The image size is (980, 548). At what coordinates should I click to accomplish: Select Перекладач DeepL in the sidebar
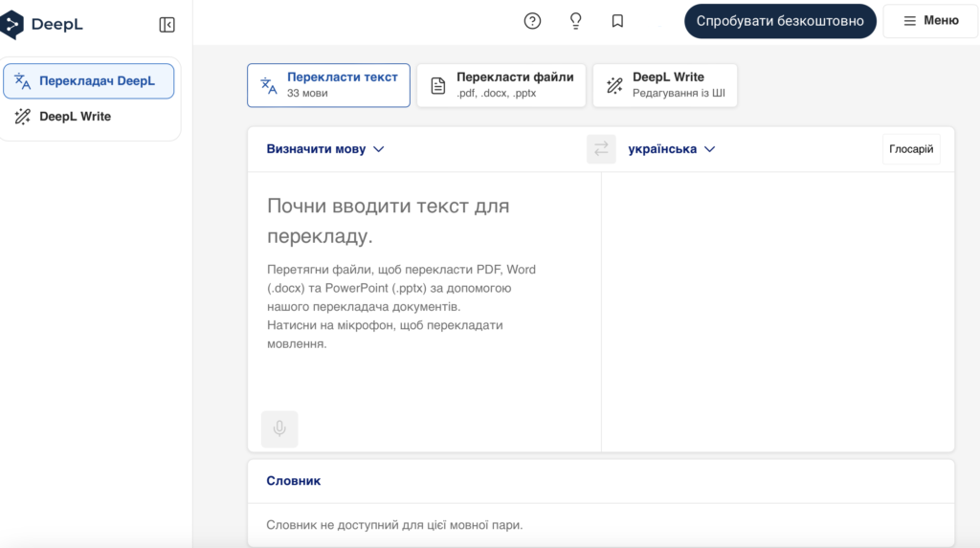coord(88,81)
